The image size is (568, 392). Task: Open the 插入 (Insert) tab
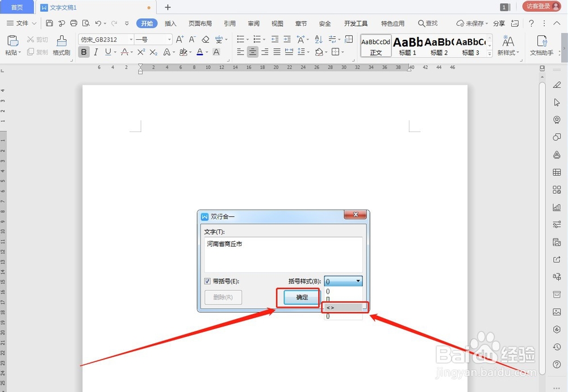click(x=170, y=23)
